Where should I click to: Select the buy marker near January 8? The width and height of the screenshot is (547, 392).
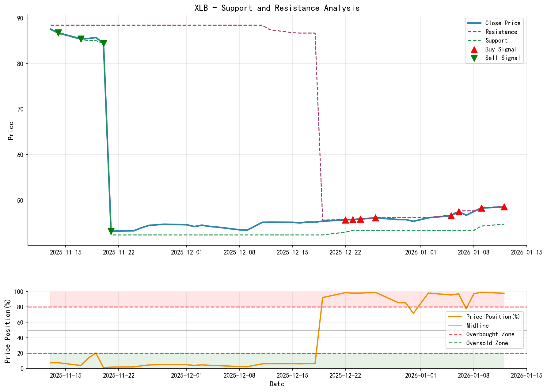[x=481, y=209]
